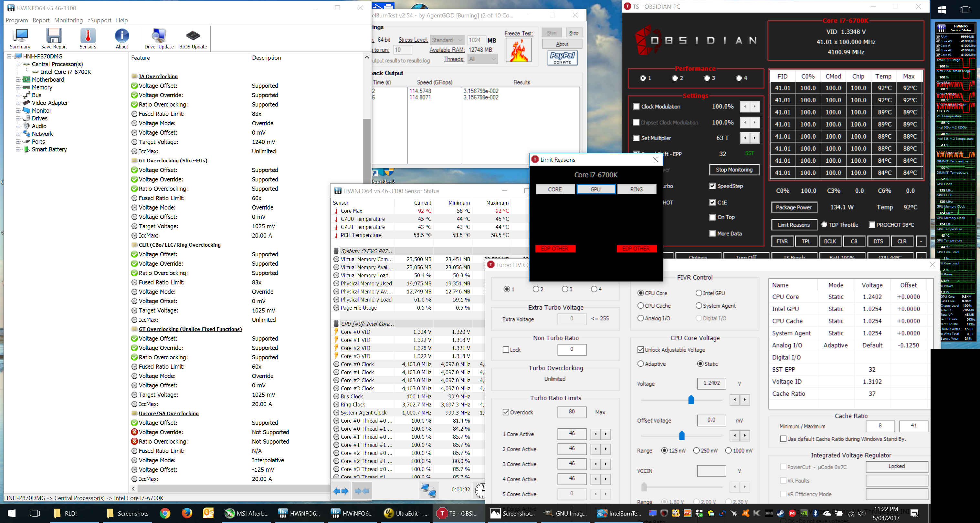The width and height of the screenshot is (980, 523).
Task: Expand the Motherboard tree node
Action: click(x=18, y=79)
